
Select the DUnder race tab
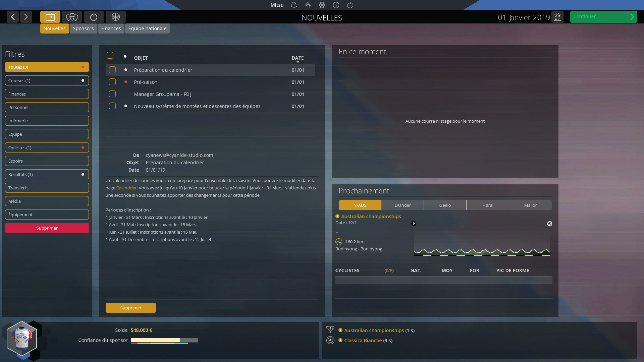click(x=402, y=205)
